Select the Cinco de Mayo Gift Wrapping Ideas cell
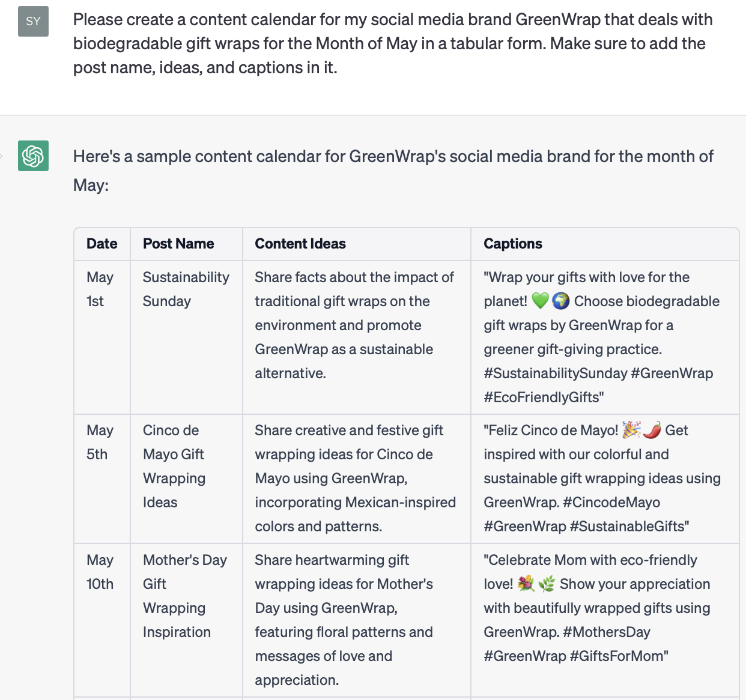Image resolution: width=746 pixels, height=700 pixels. pos(174,466)
